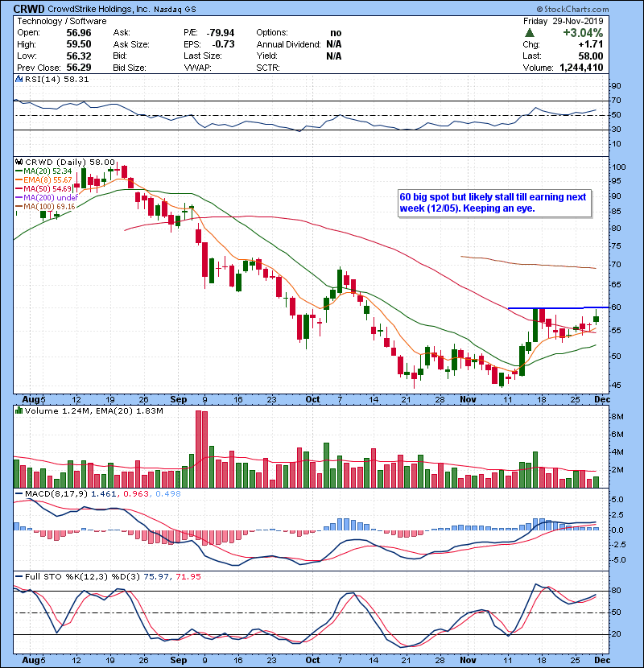Click the MA(100) 69.16 legend entry
Screen dimensions: 644x668
pyautogui.click(x=46, y=206)
